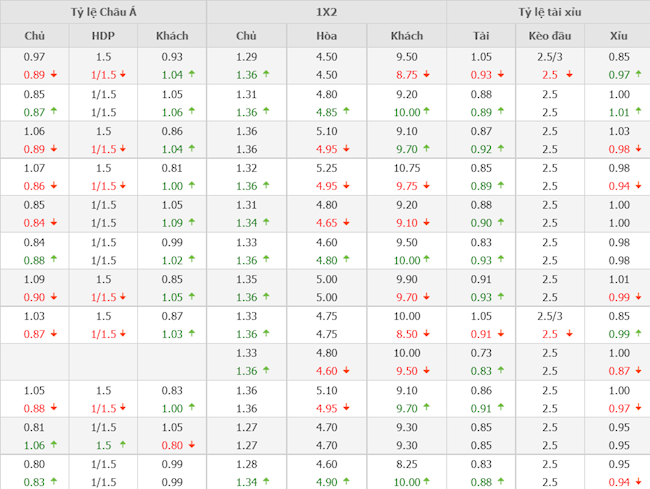Click the Hòa column header

pos(326,36)
